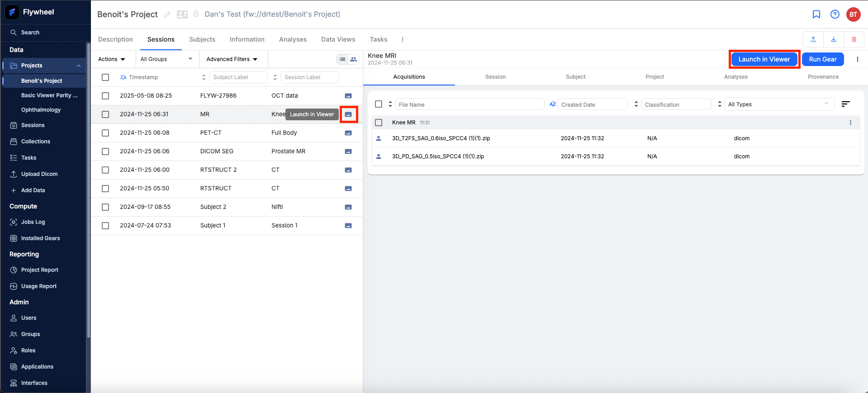Launch viewer icon for Knee MRI session
The height and width of the screenshot is (393, 868).
(348, 114)
